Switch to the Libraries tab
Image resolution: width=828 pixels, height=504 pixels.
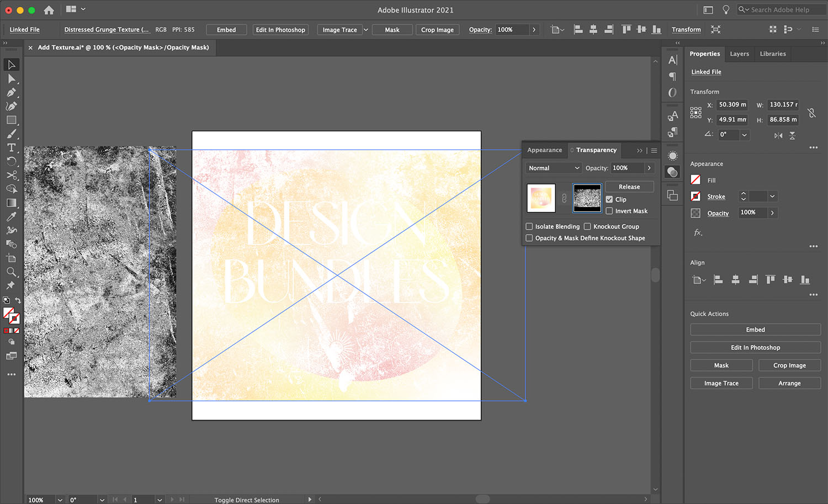[x=772, y=54]
